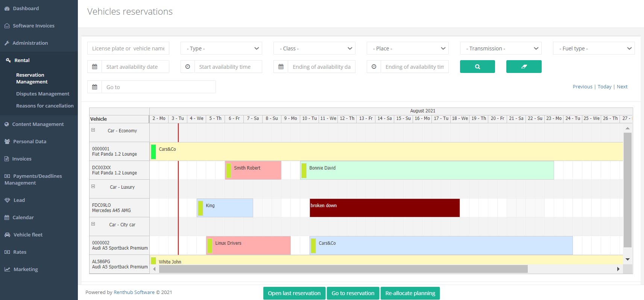The image size is (644, 300).
Task: Open Reasons for cancellation submenu item
Action: (x=45, y=106)
